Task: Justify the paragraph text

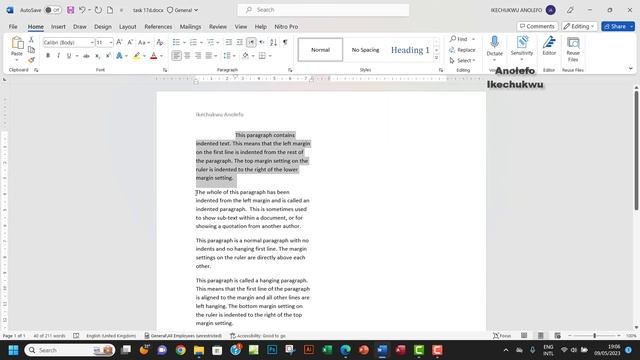Action: pos(209,56)
